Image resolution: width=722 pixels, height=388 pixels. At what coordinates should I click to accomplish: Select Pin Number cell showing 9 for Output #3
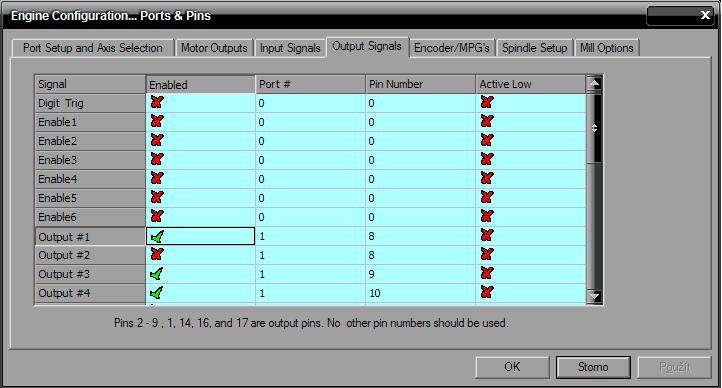pos(420,274)
